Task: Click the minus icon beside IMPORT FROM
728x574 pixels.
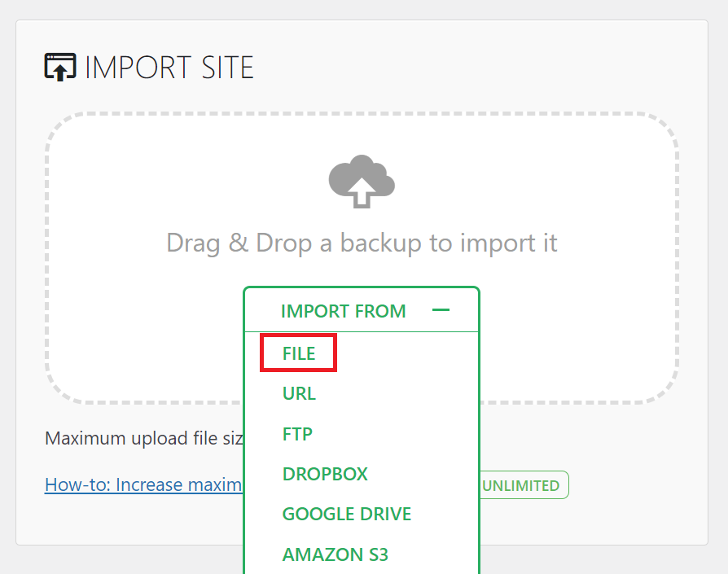Action: [x=441, y=310]
